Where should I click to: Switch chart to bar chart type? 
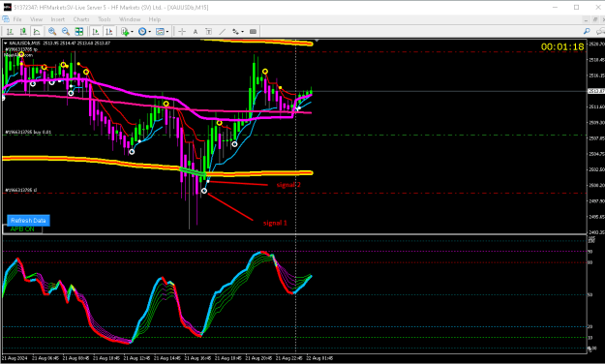10,32
